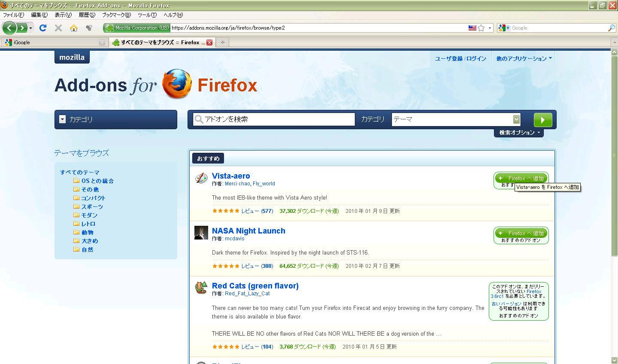Open the レトロ category
Image resolution: width=618 pixels, height=364 pixels.
pyautogui.click(x=88, y=224)
